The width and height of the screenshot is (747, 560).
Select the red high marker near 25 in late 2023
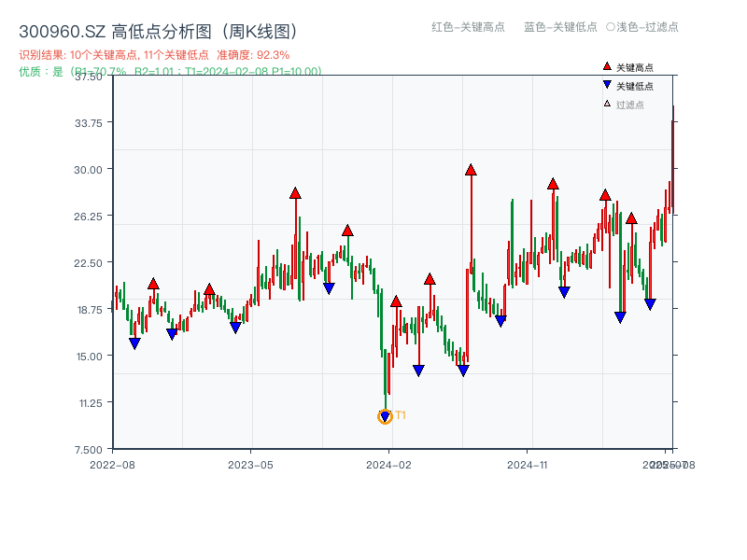click(347, 231)
